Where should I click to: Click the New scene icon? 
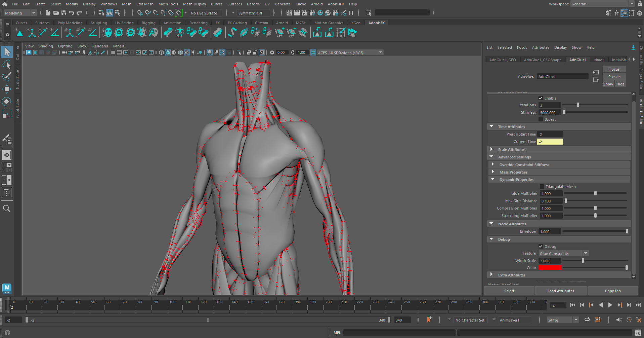pos(48,13)
